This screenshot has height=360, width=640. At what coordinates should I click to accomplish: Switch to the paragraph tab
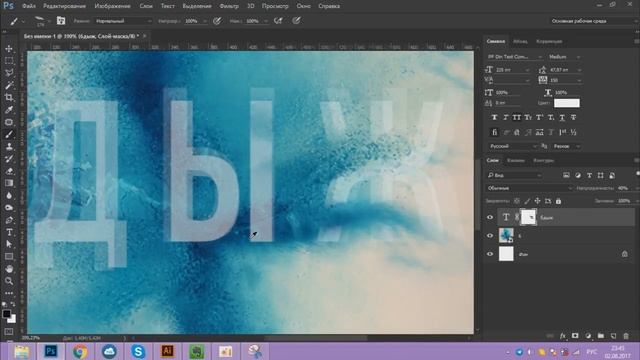(520, 41)
